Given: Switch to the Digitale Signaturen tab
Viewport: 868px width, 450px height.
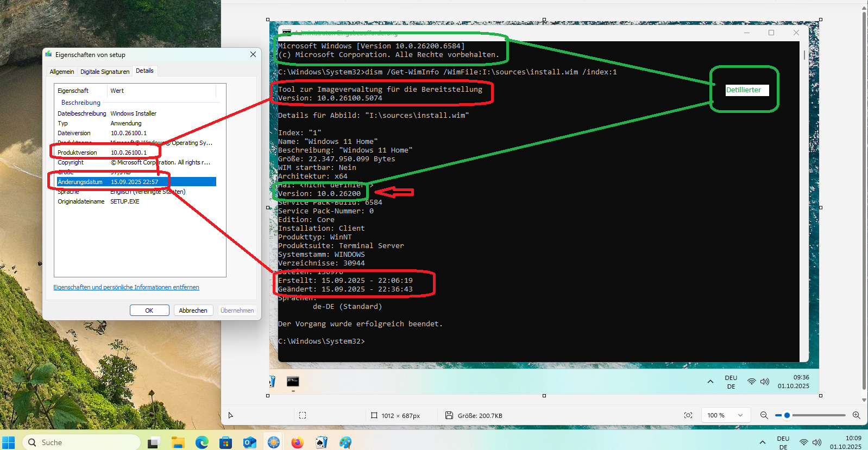Looking at the screenshot, I should [x=105, y=72].
